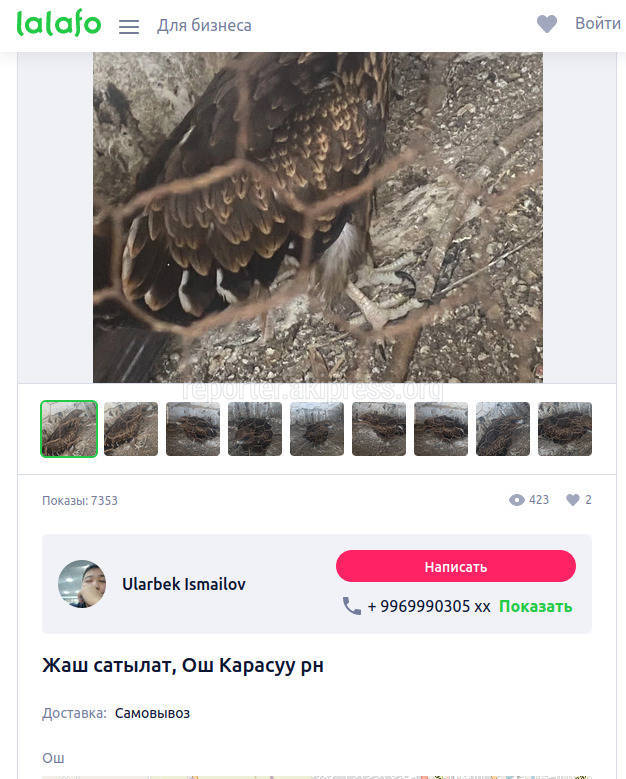Viewport: 626px width, 779px height.
Task: Open seller name Ularbek Ismailov
Action: pyautogui.click(x=184, y=584)
